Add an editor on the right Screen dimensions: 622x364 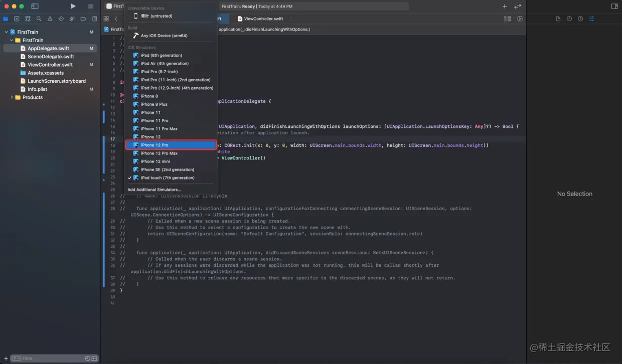point(520,19)
